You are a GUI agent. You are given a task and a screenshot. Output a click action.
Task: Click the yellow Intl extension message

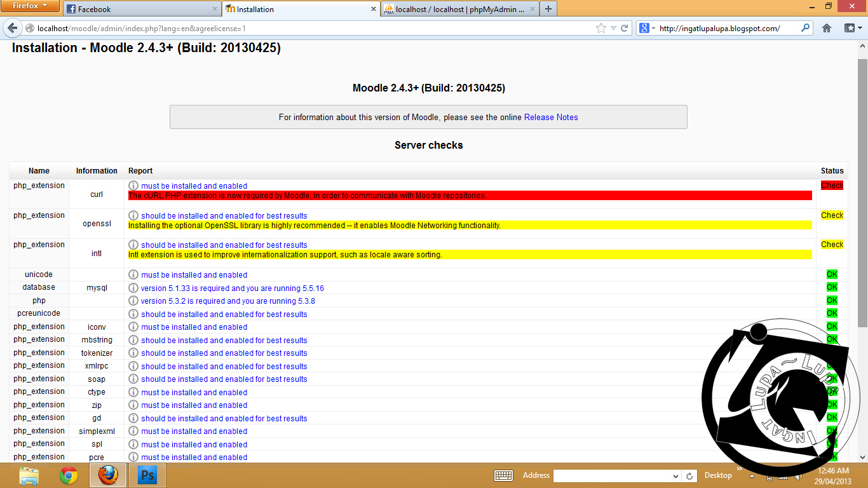470,255
